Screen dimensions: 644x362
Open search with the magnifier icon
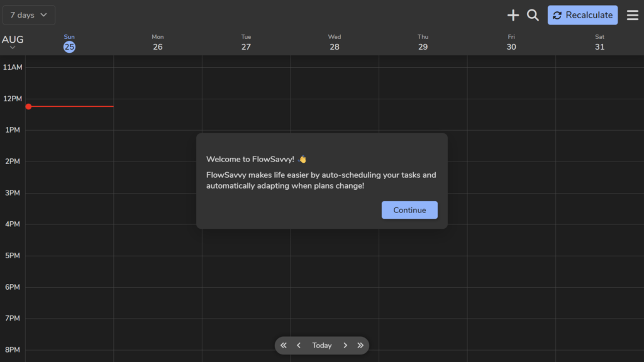533,15
